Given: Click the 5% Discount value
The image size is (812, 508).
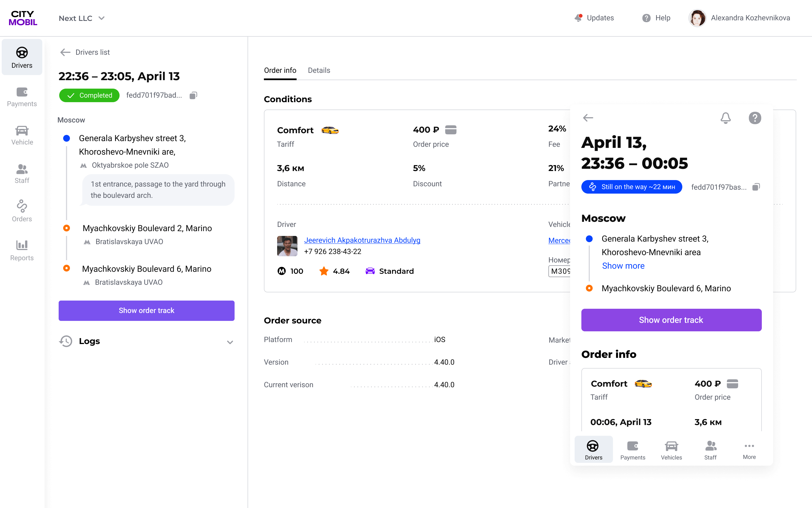Looking at the screenshot, I should (x=419, y=168).
